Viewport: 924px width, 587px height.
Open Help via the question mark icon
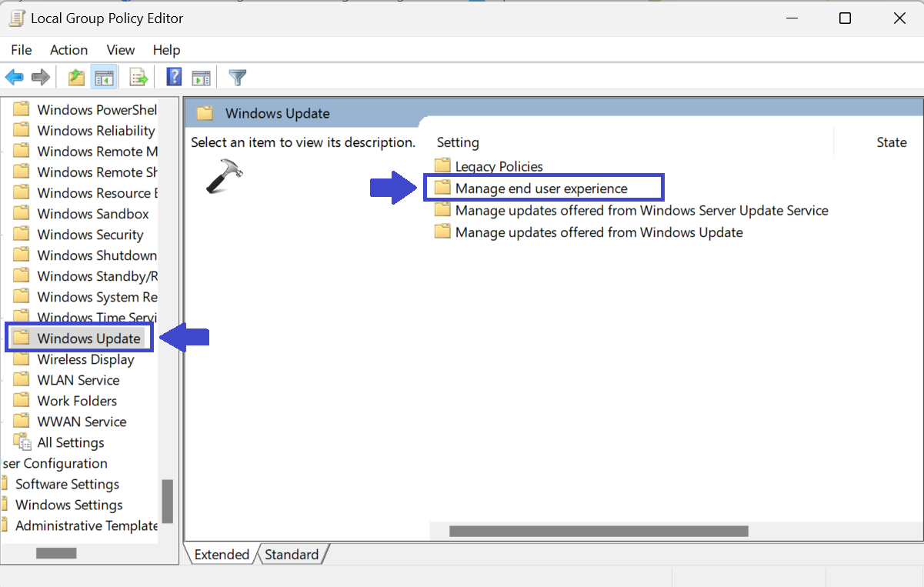pos(174,77)
